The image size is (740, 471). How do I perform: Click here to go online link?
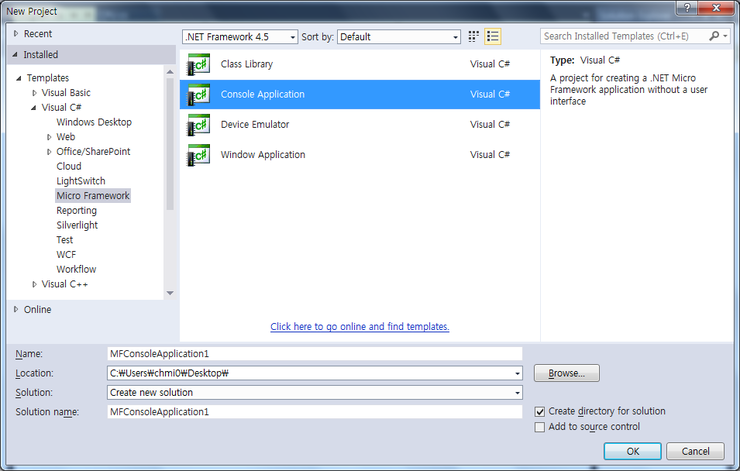point(360,327)
